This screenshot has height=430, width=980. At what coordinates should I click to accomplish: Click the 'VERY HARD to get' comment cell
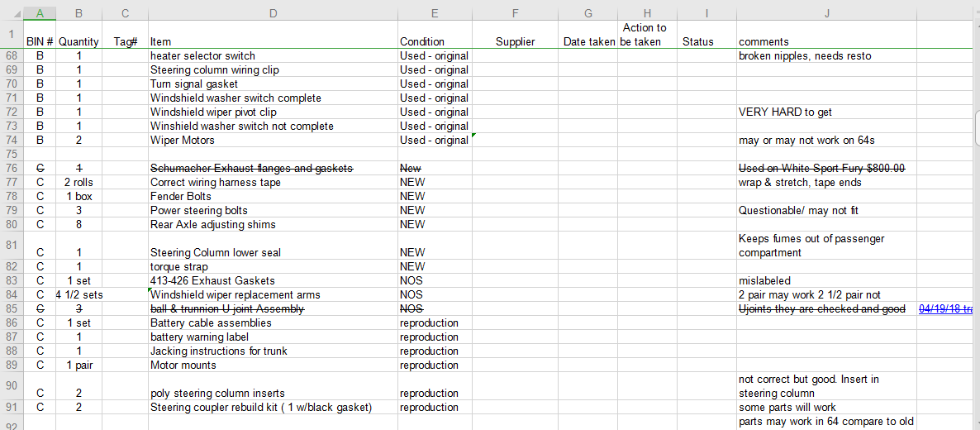coord(826,112)
